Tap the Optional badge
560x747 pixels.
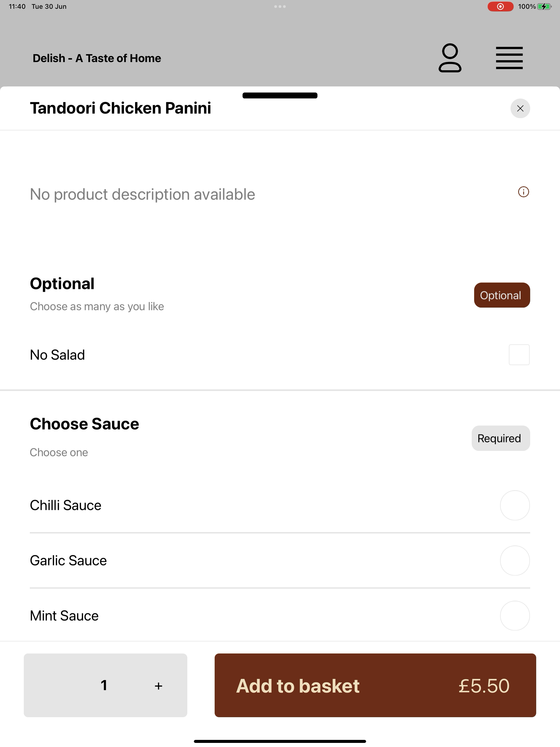tap(502, 295)
